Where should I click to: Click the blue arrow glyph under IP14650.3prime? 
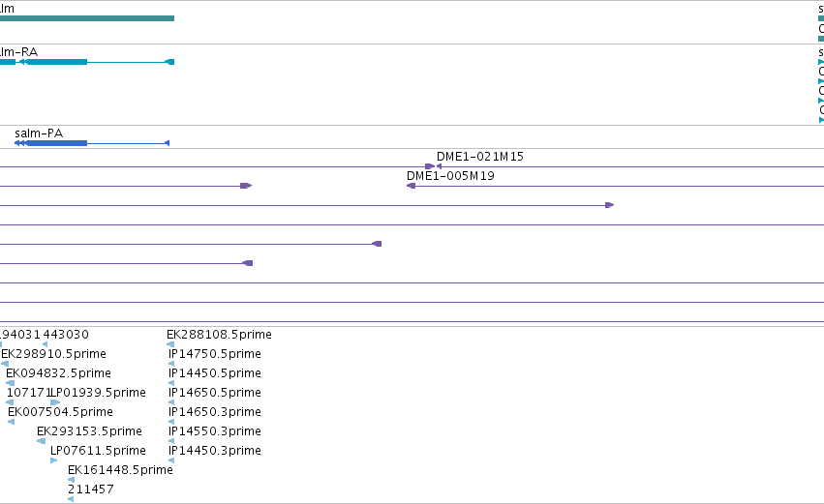tap(170, 422)
